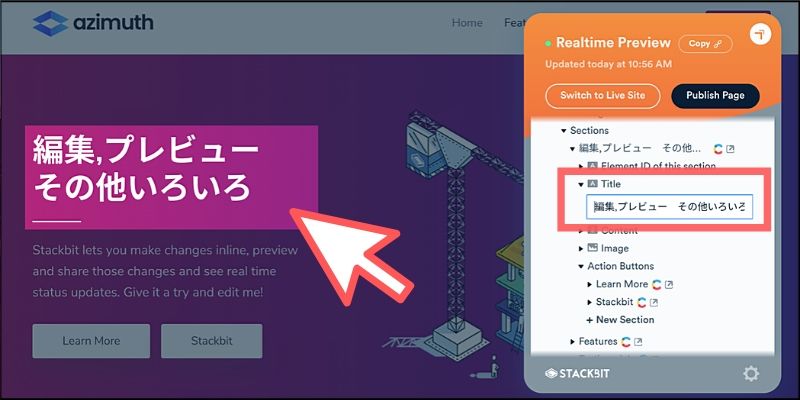Click Image field type icon
The height and width of the screenshot is (400, 800).
point(592,248)
